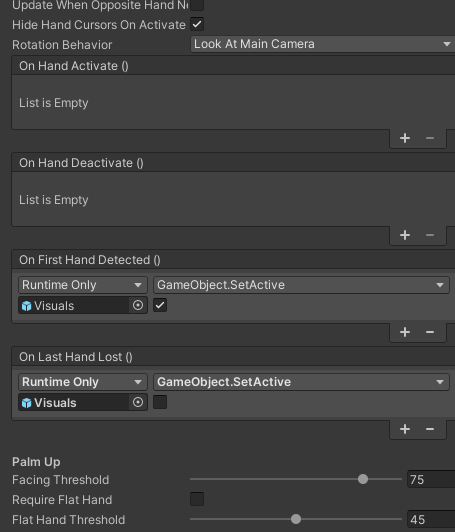Click Visuals cube icon under On Last Hand Lost
Image resolution: width=455 pixels, height=532 pixels.
coord(26,403)
